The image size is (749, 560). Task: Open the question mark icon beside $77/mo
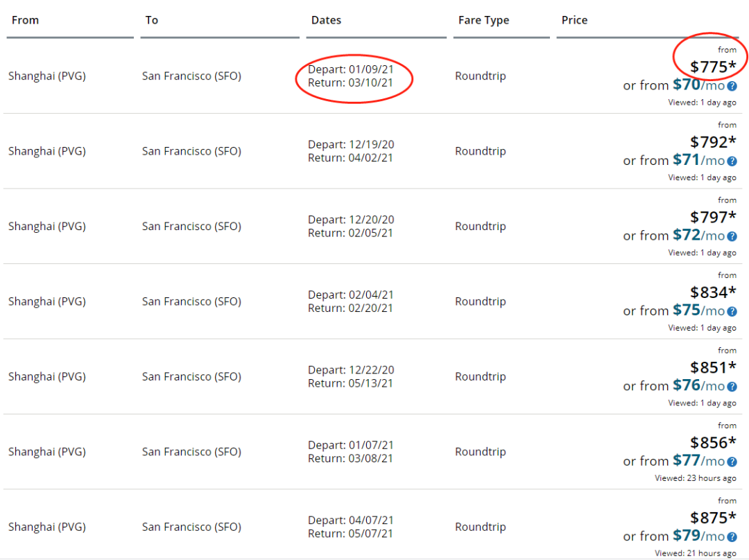[732, 462]
